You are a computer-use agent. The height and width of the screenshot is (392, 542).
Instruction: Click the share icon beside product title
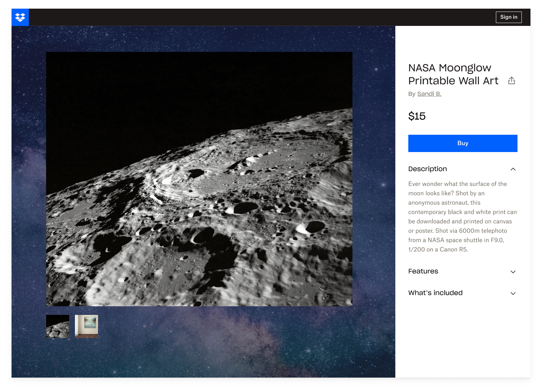tap(511, 81)
